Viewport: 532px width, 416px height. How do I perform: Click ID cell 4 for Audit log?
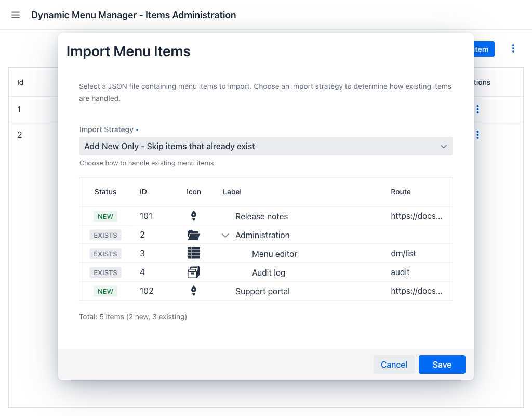142,272
